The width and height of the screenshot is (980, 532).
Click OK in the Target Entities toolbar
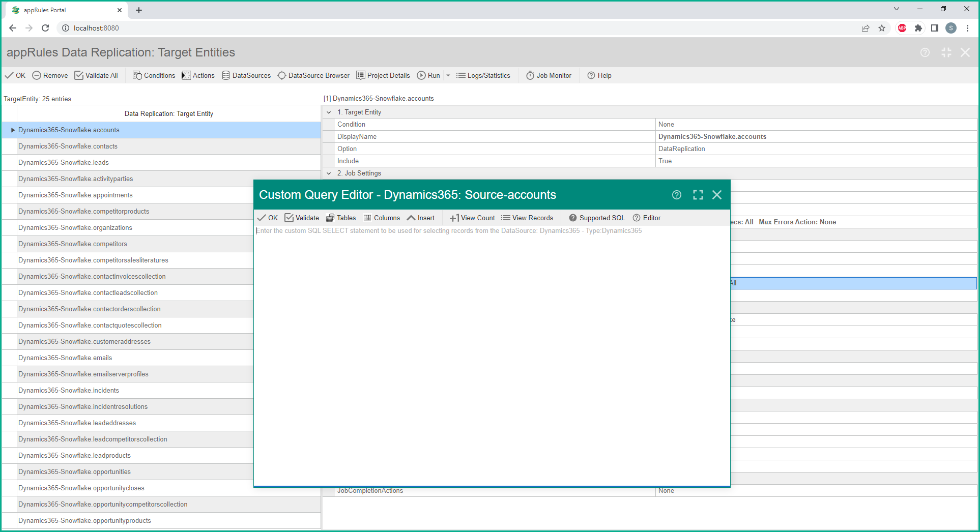click(15, 75)
